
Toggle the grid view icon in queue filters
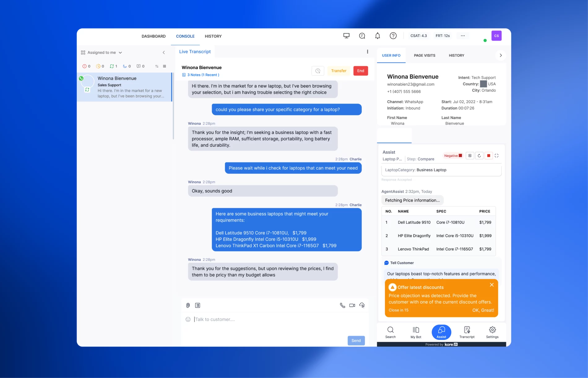(164, 66)
